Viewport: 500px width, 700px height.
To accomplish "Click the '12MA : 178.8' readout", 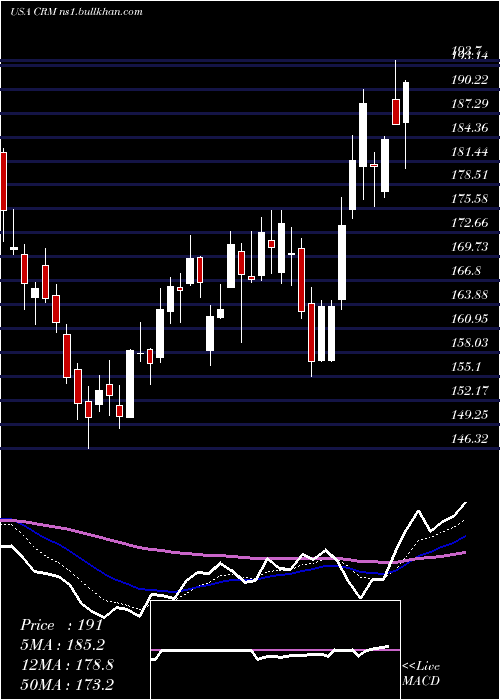I will [x=67, y=665].
